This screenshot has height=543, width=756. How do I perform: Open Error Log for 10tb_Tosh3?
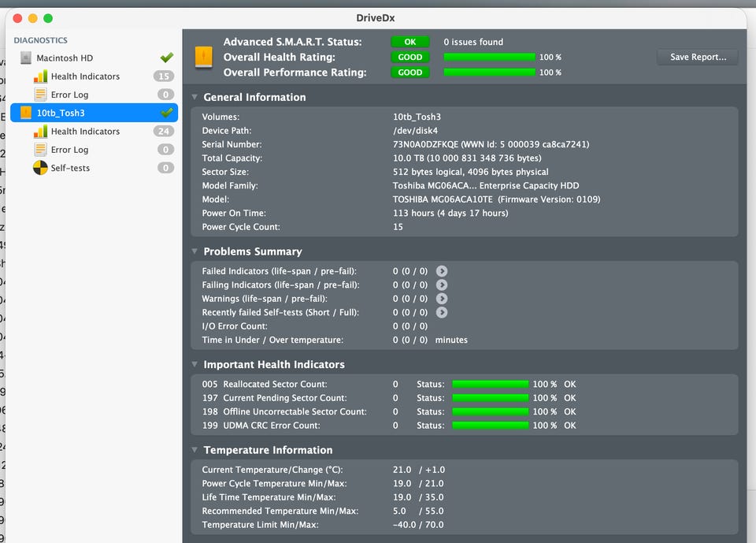pos(94,150)
